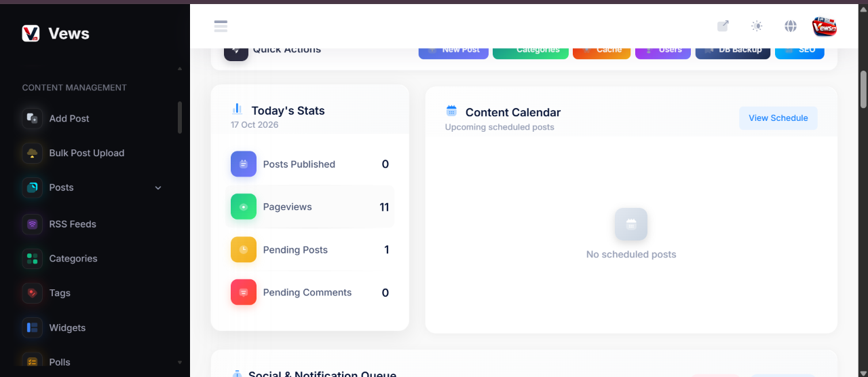Click the Vews logo icon
This screenshot has width=868, height=377.
tap(31, 33)
